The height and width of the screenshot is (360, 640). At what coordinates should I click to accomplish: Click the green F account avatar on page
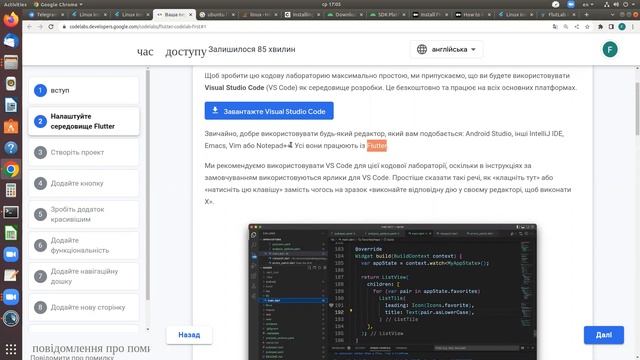[x=610, y=49]
